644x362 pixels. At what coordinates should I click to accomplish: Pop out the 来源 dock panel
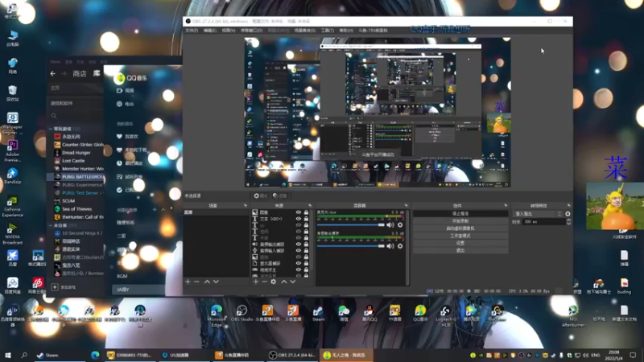310,205
